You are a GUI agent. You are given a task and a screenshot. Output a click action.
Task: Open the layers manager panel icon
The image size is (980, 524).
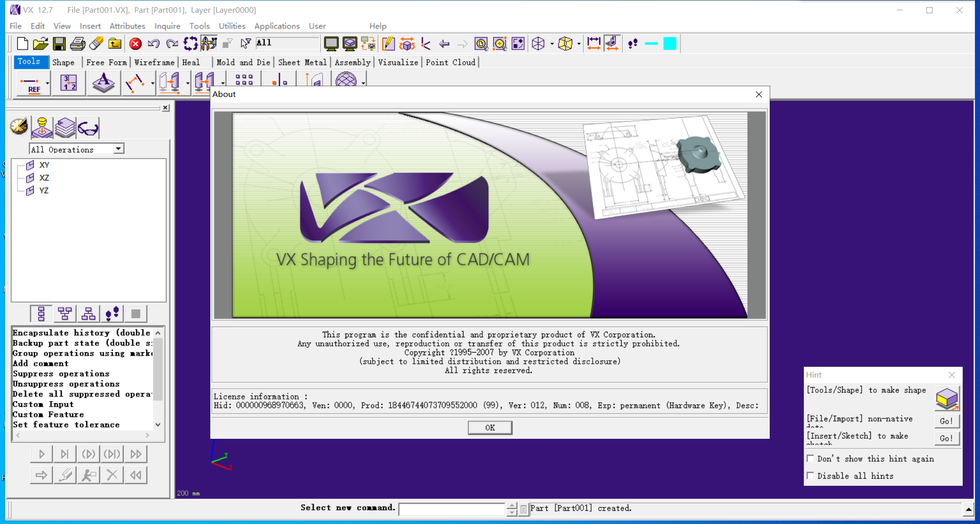65,128
